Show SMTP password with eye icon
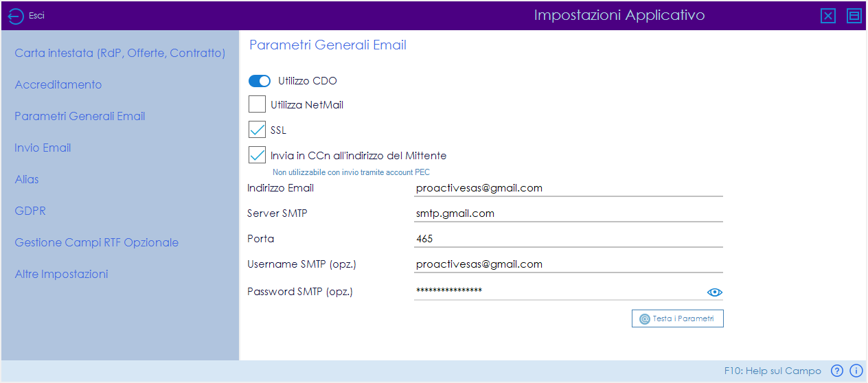868x383 pixels. coord(715,292)
